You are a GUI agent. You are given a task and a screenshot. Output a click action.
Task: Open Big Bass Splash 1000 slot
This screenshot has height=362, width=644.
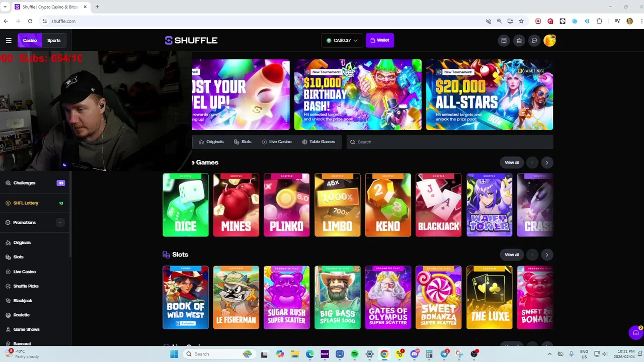tap(337, 298)
